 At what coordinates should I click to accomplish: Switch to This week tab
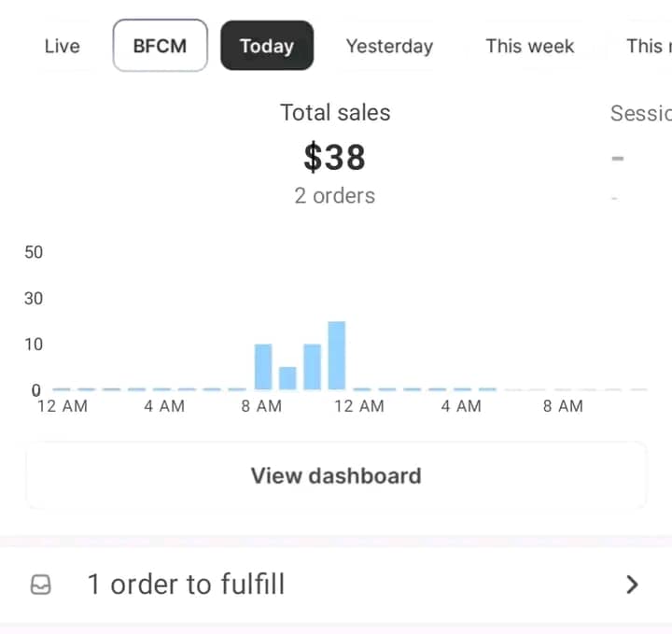pos(529,46)
